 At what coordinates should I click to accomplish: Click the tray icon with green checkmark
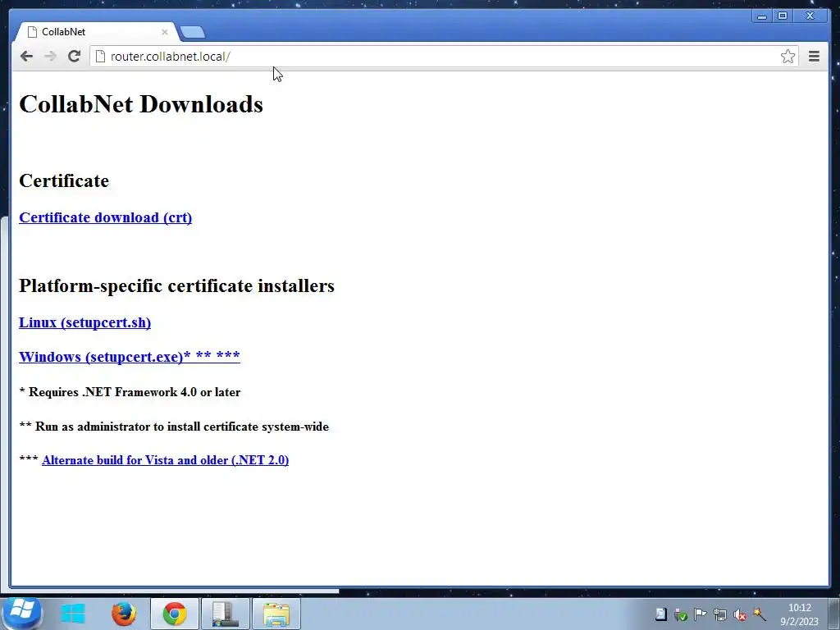(x=680, y=614)
